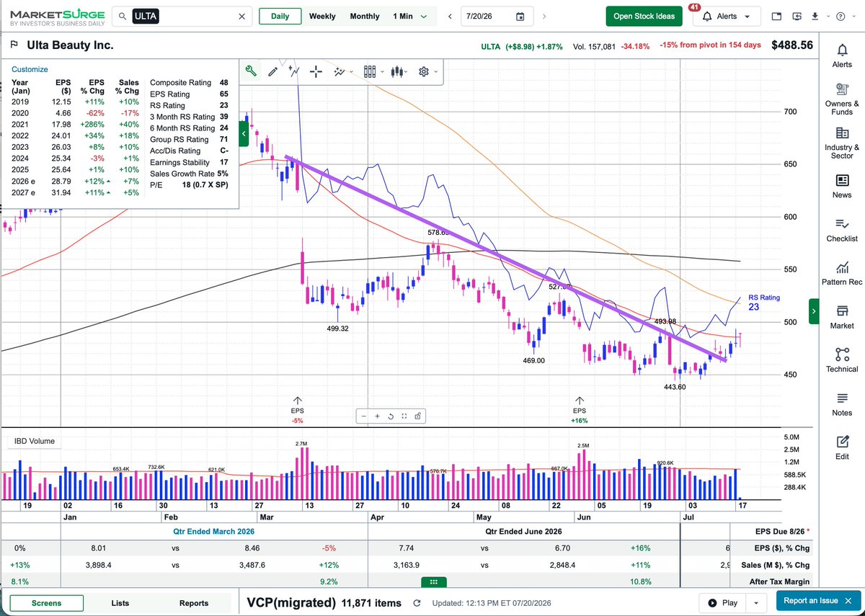This screenshot has height=616, width=865.
Task: Open the Checklist panel
Action: [x=842, y=230]
